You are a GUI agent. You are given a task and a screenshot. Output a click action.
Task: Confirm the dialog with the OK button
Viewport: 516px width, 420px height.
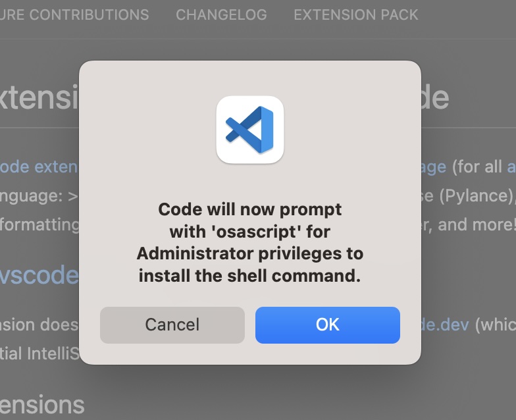click(x=328, y=325)
